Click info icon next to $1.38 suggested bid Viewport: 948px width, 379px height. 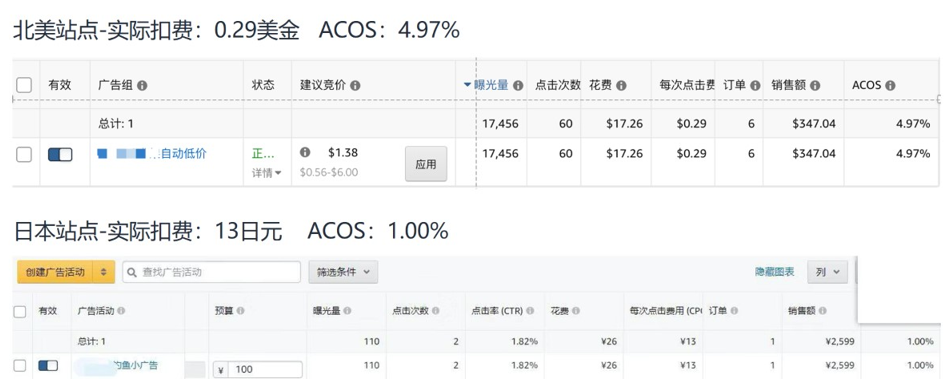pyautogui.click(x=305, y=153)
